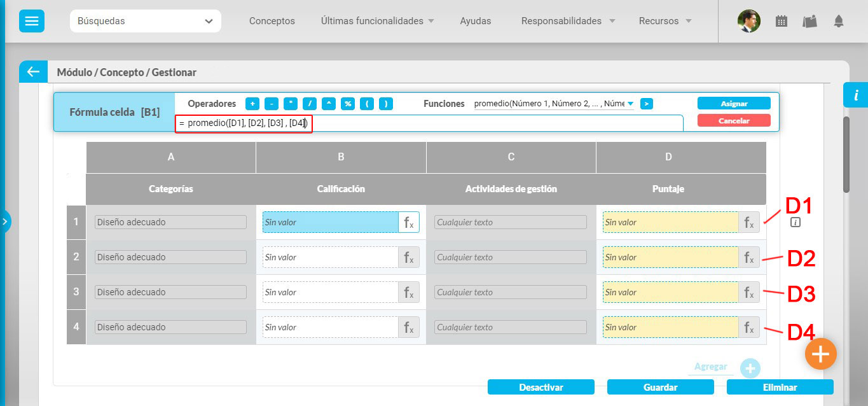Click the back arrow in the breadcrumb
The width and height of the screenshot is (868, 406).
(33, 72)
